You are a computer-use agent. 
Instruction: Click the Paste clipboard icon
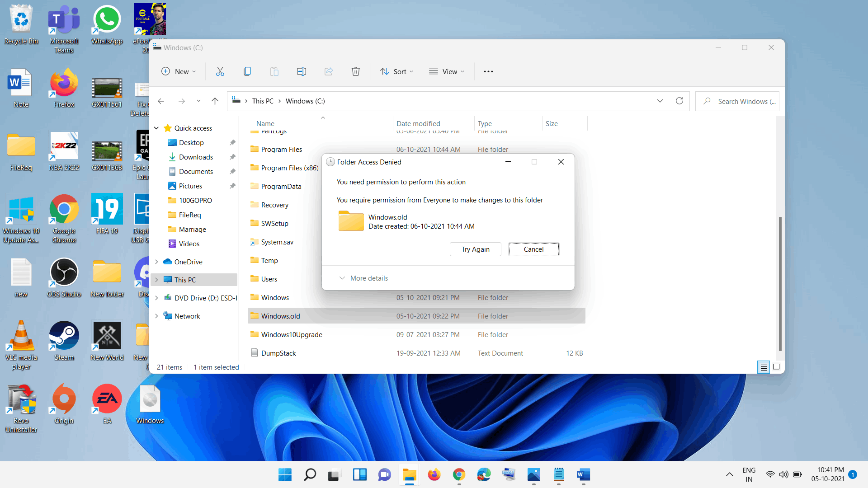pos(274,71)
